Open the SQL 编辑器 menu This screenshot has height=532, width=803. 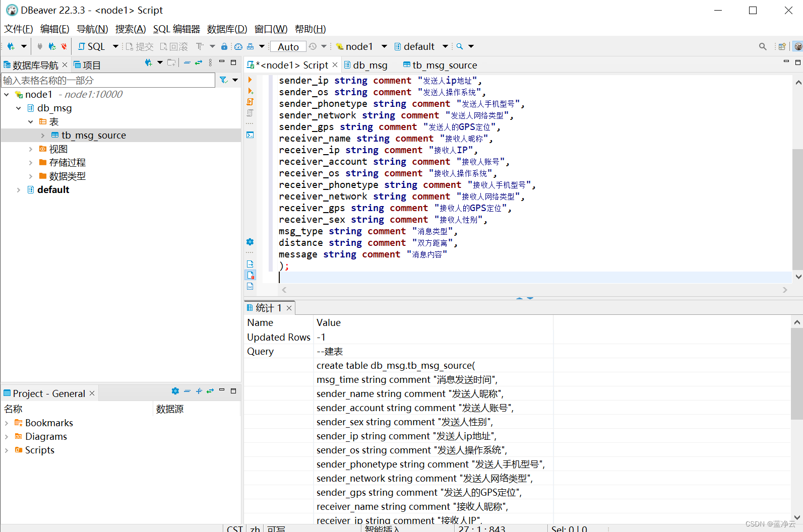point(176,29)
